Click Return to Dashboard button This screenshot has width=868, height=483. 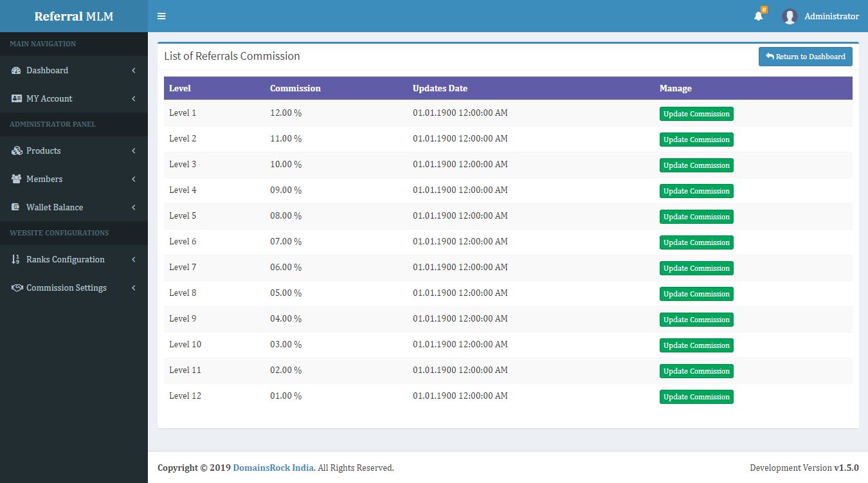coord(805,57)
